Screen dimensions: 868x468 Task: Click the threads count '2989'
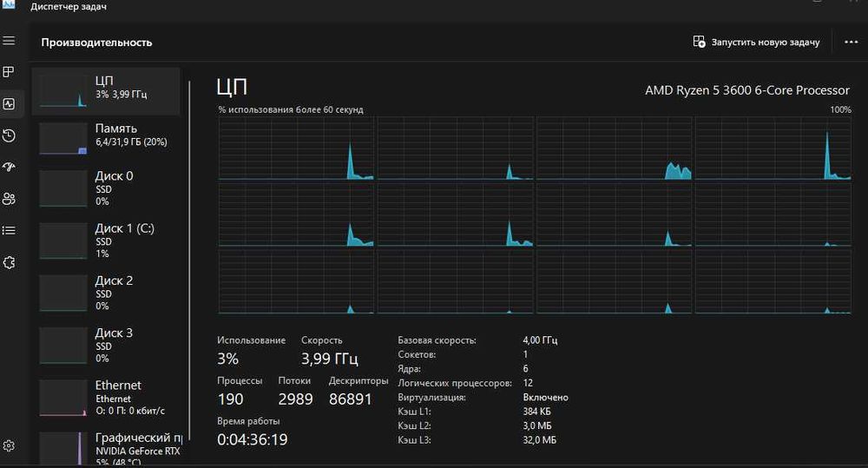(x=296, y=399)
